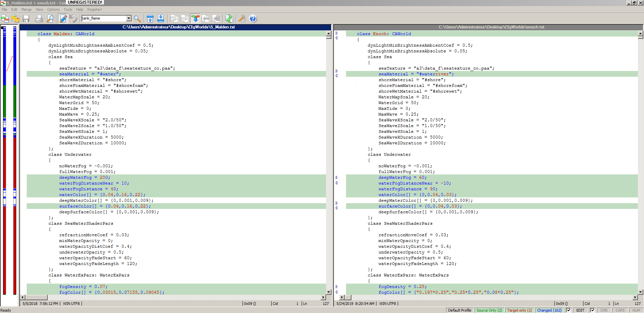Click copy-right arrow beside class Enoch line
Image resolution: width=644 pixels, height=313 pixels.
click(337, 33)
